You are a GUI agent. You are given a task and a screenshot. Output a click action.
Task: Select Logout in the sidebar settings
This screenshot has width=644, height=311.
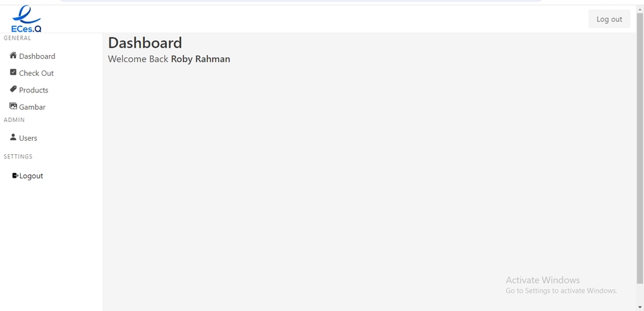[32, 176]
